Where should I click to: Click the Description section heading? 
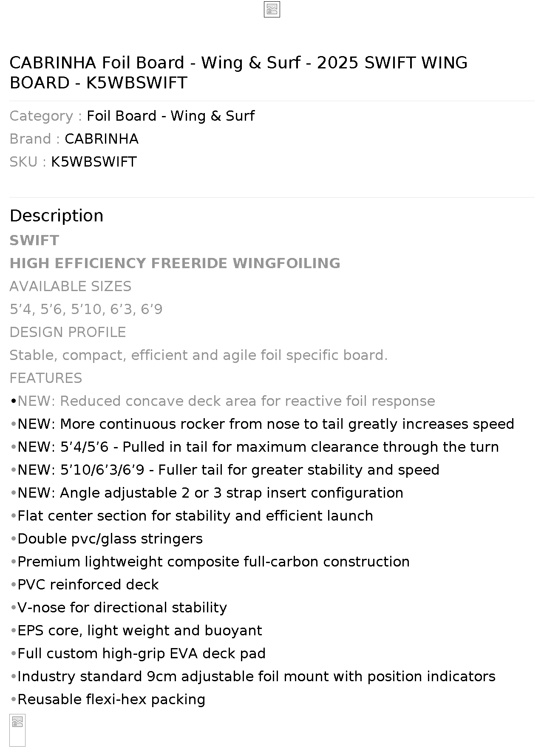point(57,215)
